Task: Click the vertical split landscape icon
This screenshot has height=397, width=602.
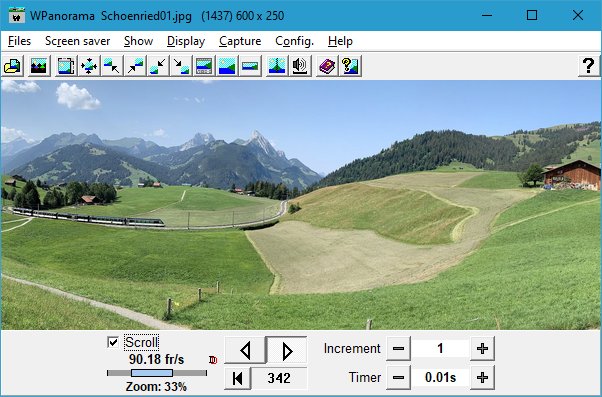Action: [277, 66]
